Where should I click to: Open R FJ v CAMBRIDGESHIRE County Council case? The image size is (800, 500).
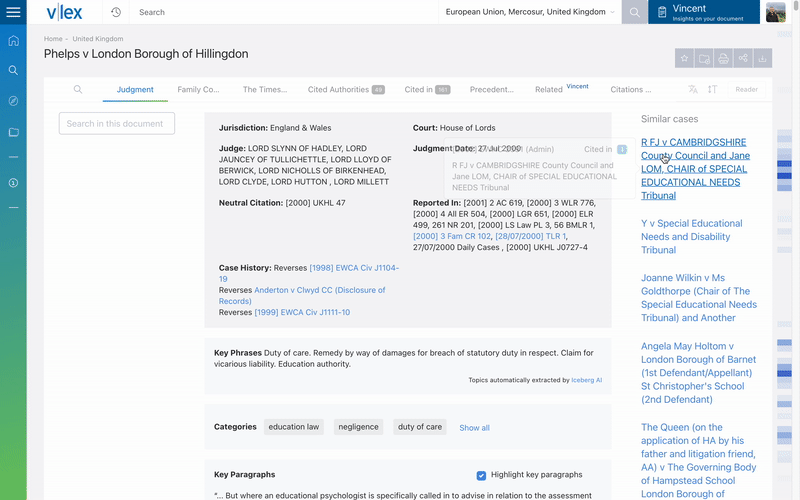click(x=694, y=169)
